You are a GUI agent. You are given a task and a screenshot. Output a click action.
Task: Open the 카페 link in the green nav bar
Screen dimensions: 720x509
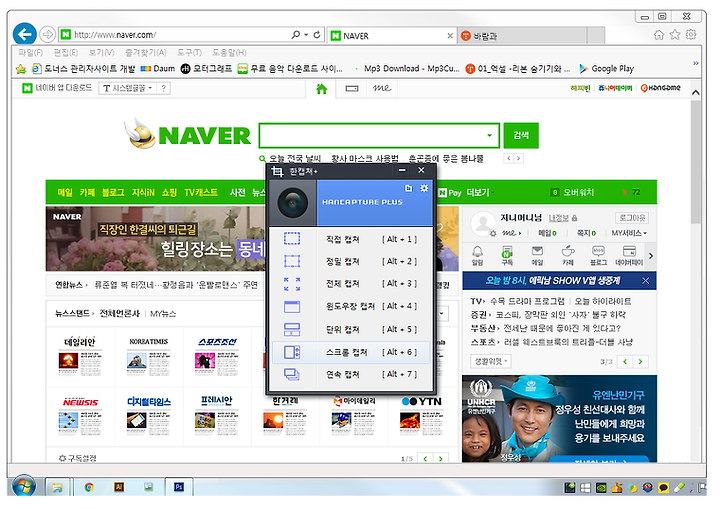point(87,192)
